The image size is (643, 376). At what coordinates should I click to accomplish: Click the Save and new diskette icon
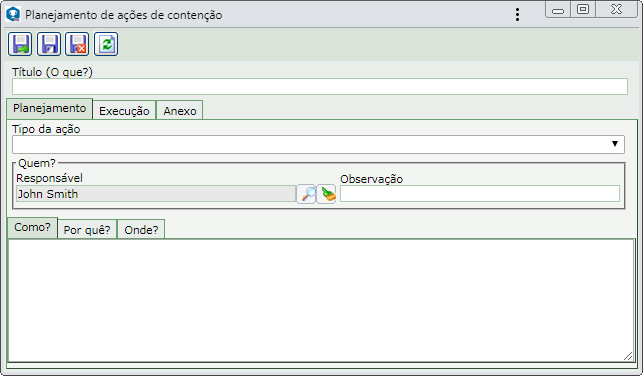click(49, 44)
